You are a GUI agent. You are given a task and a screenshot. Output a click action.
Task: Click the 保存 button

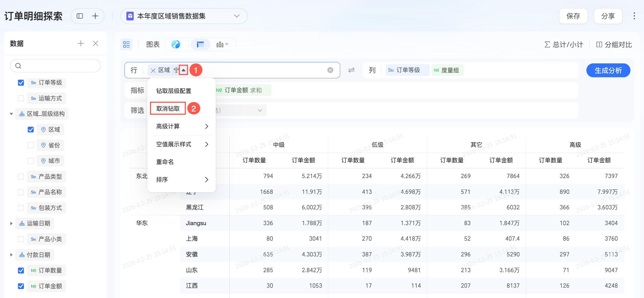click(x=573, y=16)
